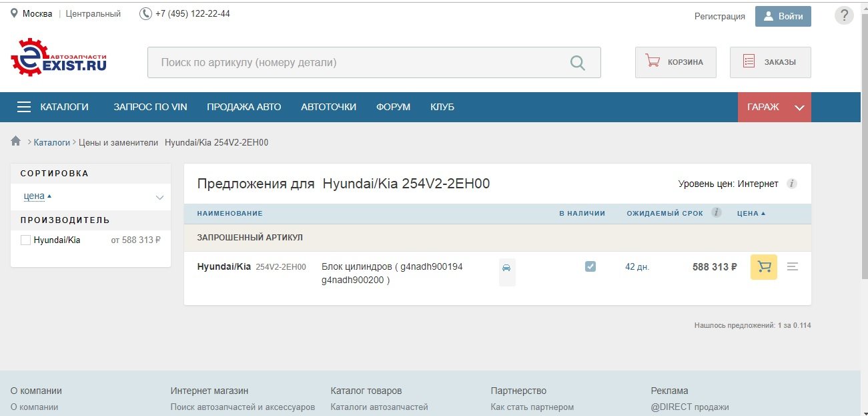Image resolution: width=868 pixels, height=416 pixels.
Task: Click the car applicability icon
Action: [x=506, y=267]
